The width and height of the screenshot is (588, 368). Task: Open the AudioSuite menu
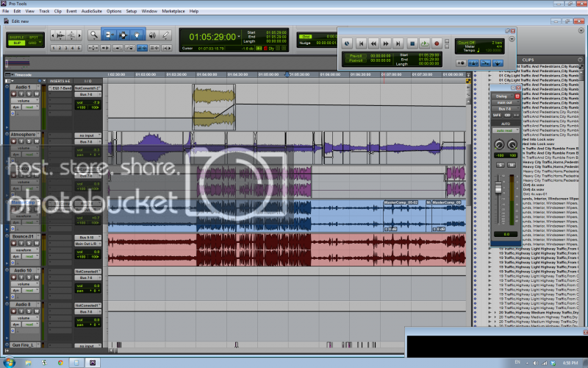point(92,11)
